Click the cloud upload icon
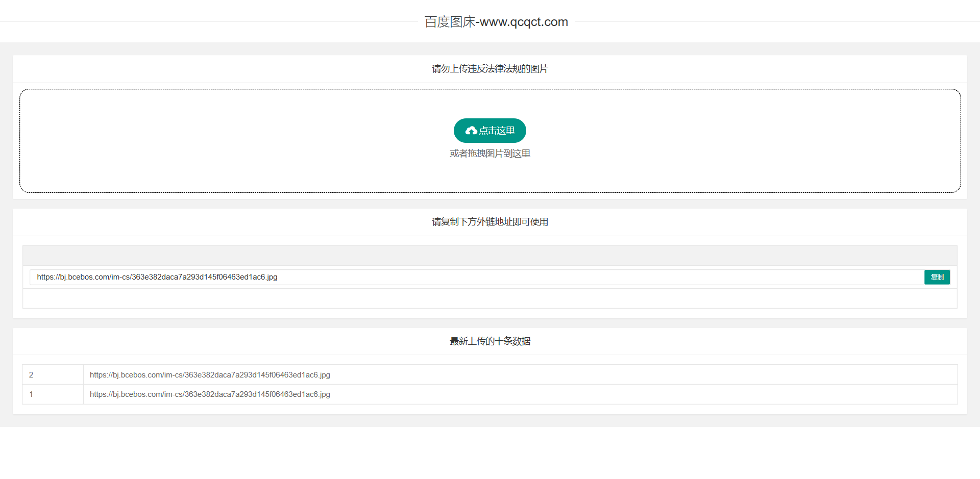 coord(471,131)
